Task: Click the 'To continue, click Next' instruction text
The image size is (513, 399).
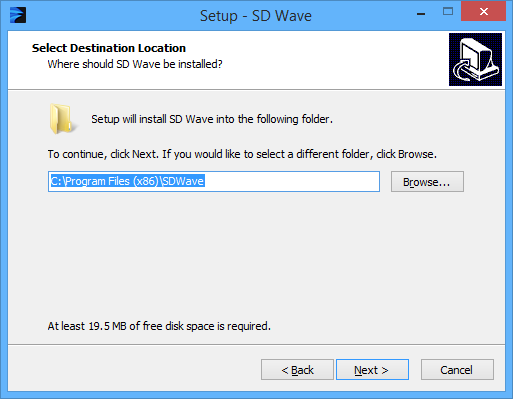Action: coord(242,154)
